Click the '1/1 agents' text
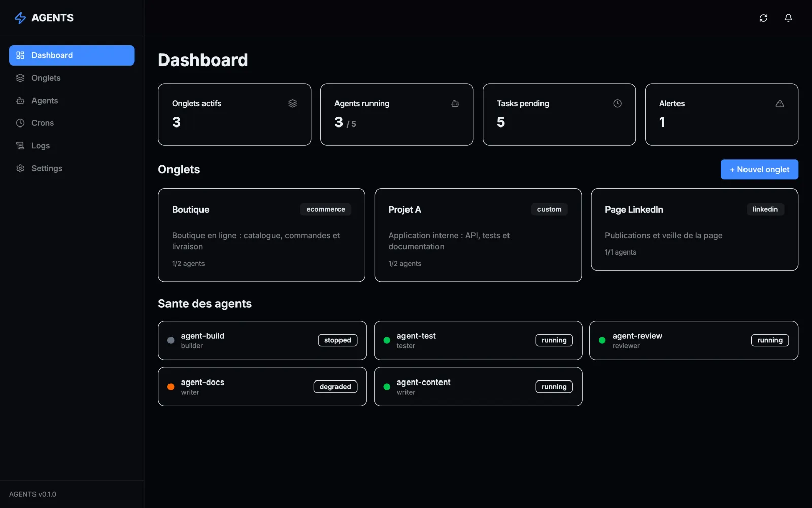812x508 pixels. tap(620, 252)
